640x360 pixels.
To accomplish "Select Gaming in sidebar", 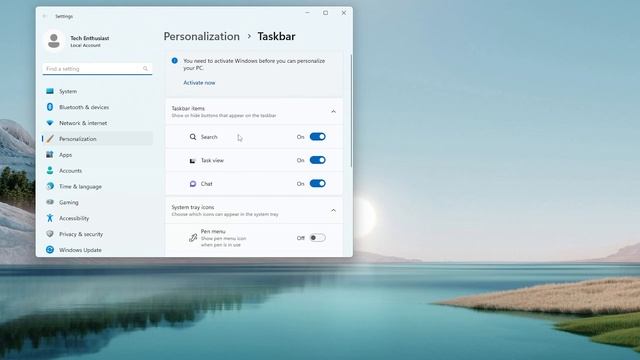I will coord(98,202).
